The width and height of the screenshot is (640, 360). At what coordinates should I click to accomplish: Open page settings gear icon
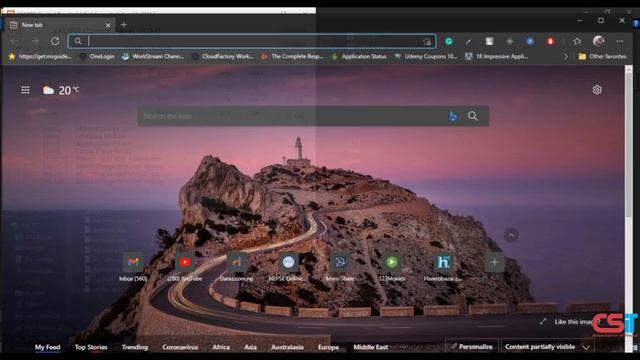click(597, 90)
